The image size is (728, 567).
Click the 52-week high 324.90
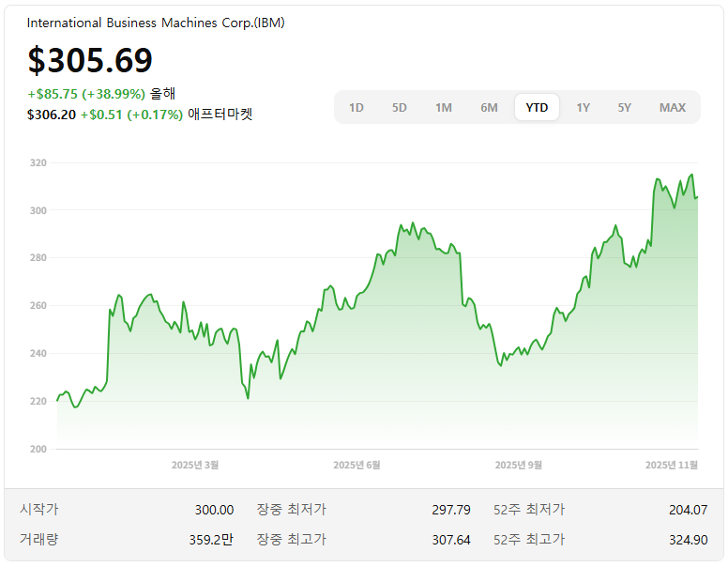pos(688,540)
